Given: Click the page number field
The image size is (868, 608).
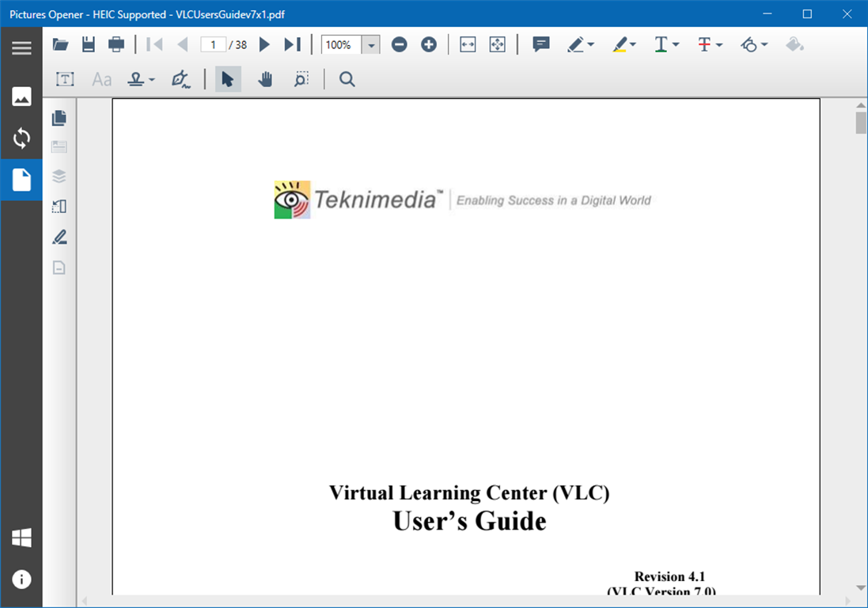Looking at the screenshot, I should [213, 44].
